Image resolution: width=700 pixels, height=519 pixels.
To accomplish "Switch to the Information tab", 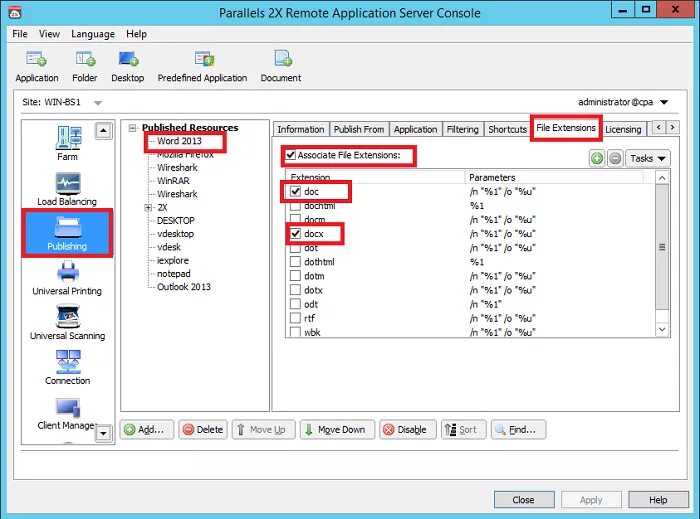I will click(301, 129).
